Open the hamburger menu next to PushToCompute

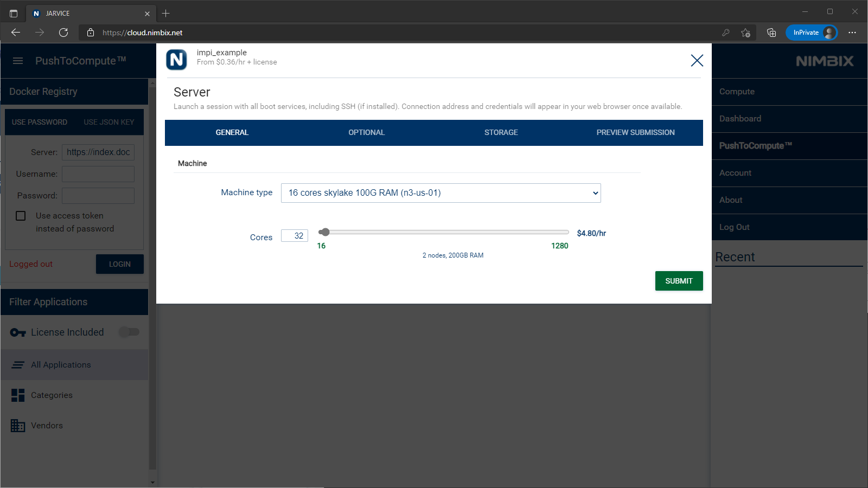coord(18,61)
